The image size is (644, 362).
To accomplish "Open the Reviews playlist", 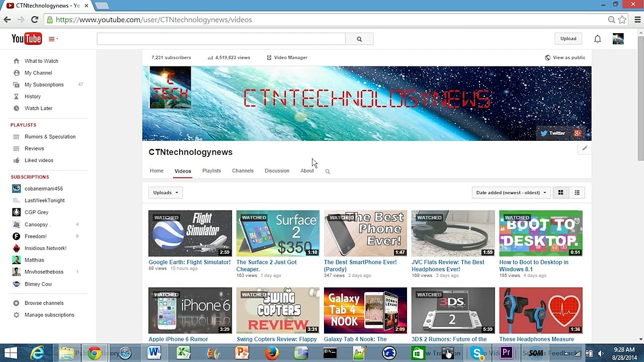I will 34,148.
